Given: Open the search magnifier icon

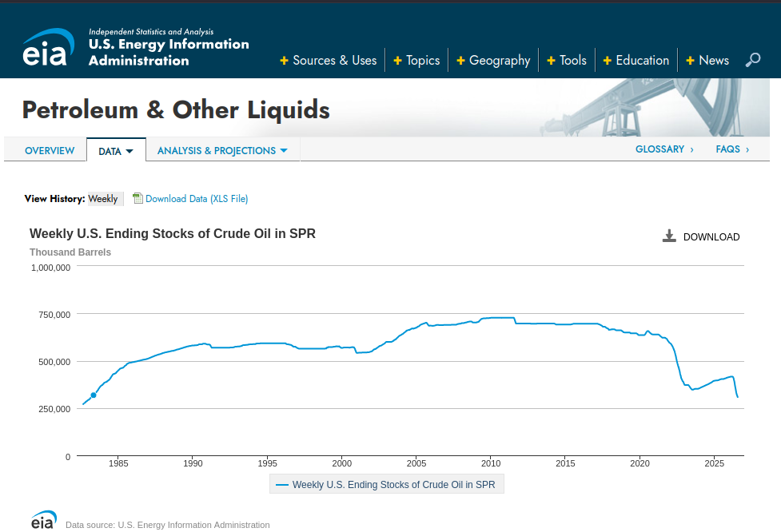Looking at the screenshot, I should [x=752, y=60].
